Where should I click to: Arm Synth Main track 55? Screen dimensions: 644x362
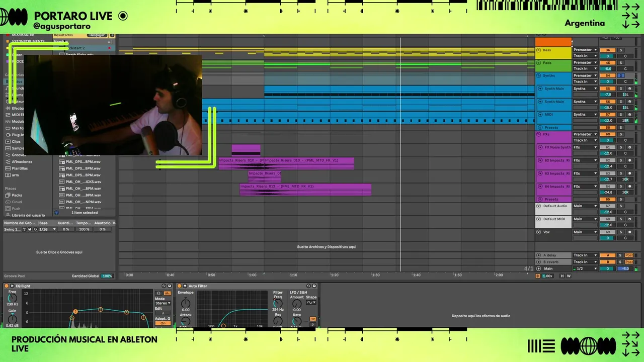point(629,88)
